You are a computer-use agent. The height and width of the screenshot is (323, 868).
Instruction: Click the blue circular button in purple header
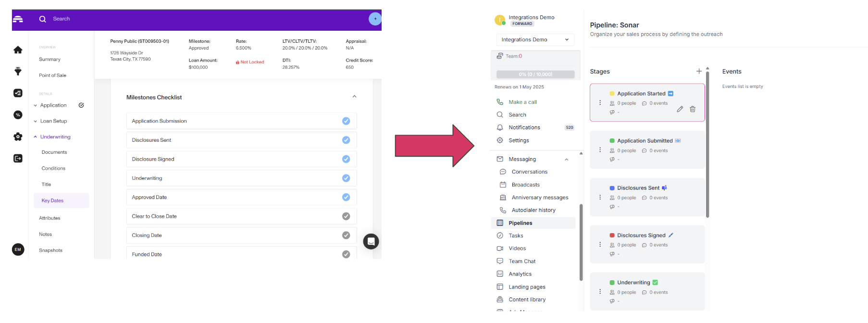(375, 19)
